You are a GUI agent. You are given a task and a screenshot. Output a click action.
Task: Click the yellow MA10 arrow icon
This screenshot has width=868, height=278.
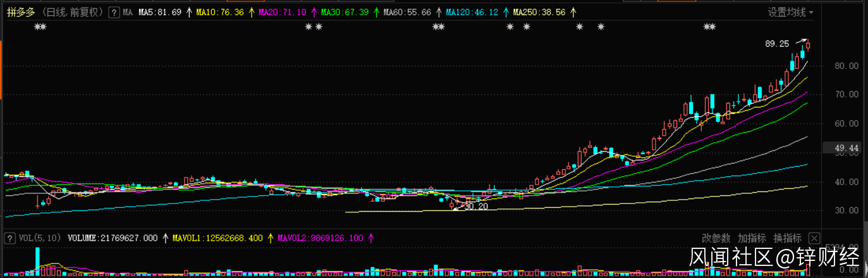(252, 12)
